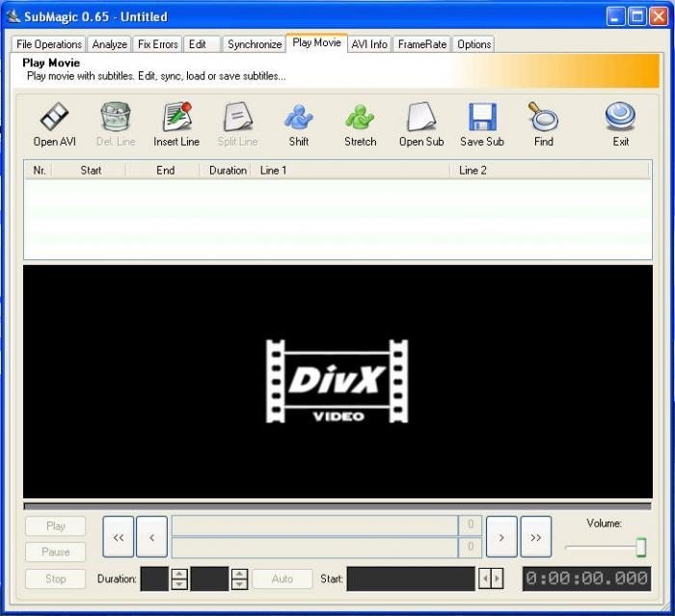Decrease the first Duration spinner value
This screenshot has height=616, width=675.
179,584
